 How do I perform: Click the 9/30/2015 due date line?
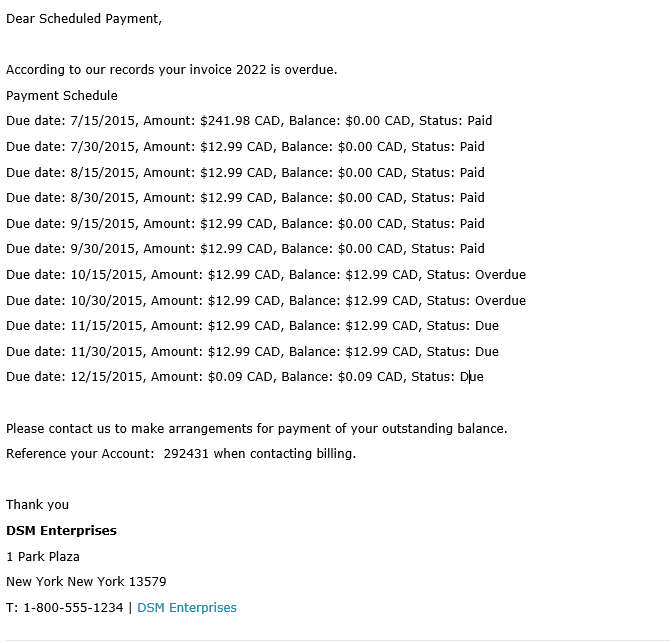click(x=245, y=249)
